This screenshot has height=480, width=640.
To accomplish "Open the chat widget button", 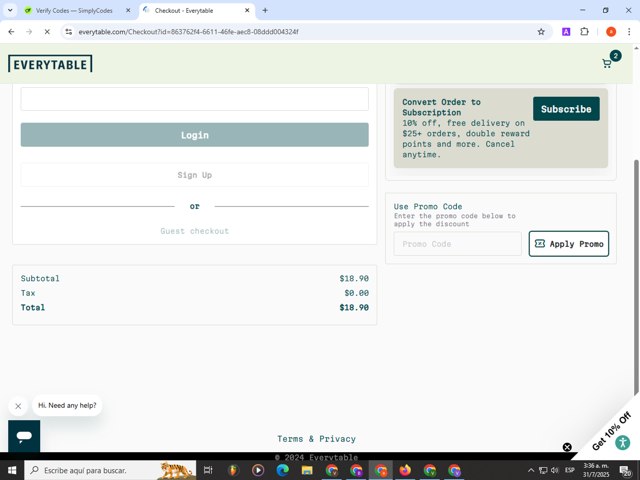I will click(24, 436).
